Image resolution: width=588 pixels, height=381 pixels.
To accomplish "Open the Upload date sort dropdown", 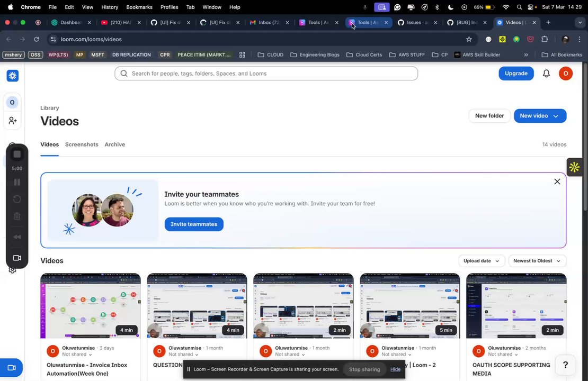I will [x=482, y=261].
